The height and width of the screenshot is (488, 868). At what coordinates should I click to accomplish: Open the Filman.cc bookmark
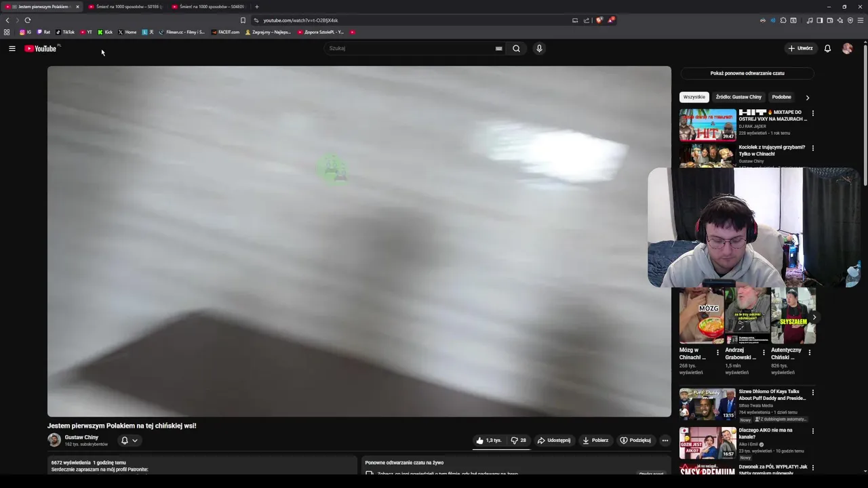coord(182,32)
